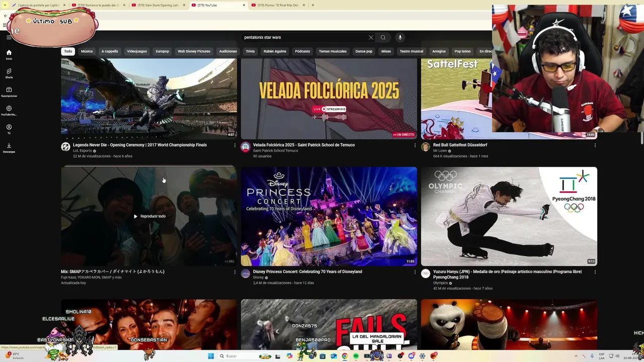Open Yuzuru Hanyu video title

pos(508,274)
